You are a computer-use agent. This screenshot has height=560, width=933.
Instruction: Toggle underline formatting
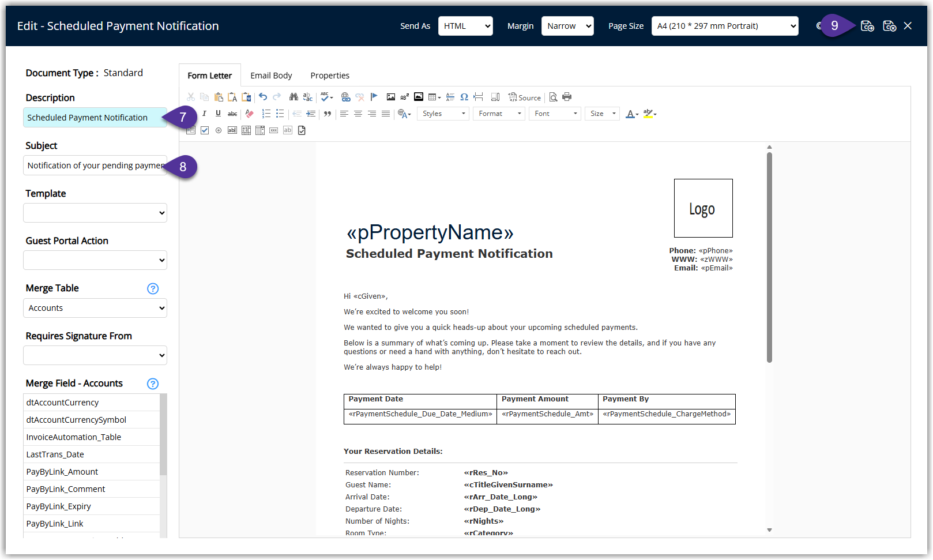click(218, 114)
